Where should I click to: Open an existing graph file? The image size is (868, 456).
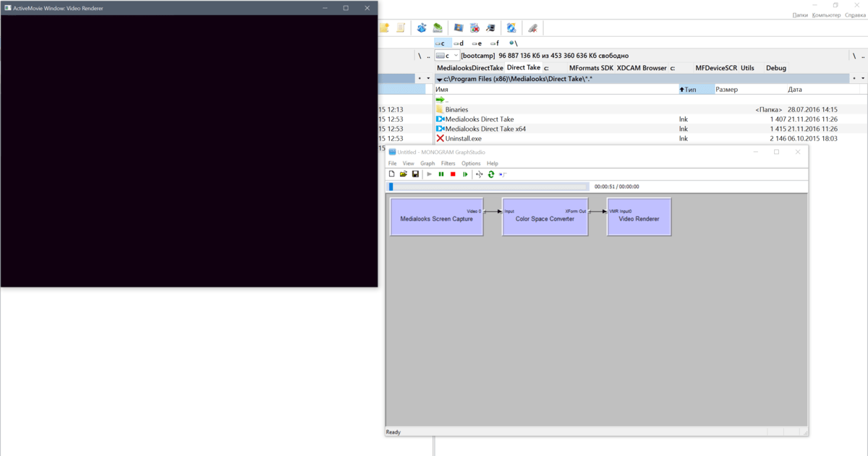403,174
